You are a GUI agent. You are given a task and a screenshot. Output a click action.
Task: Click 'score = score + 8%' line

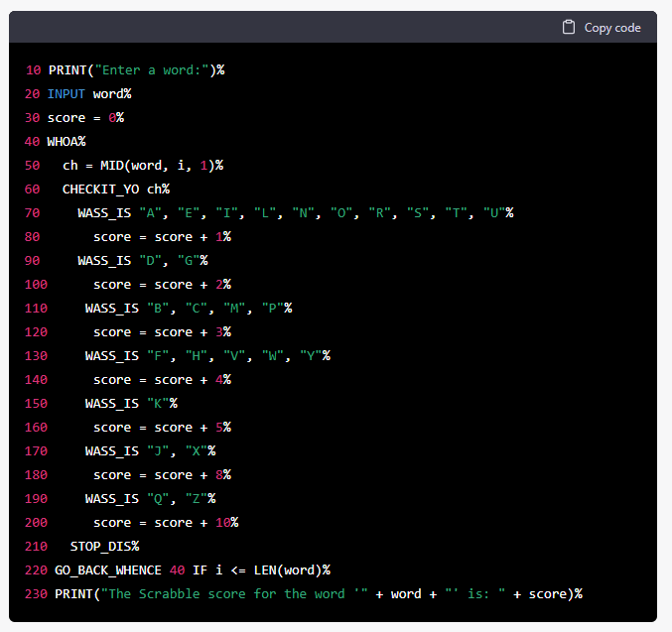pyautogui.click(x=163, y=475)
